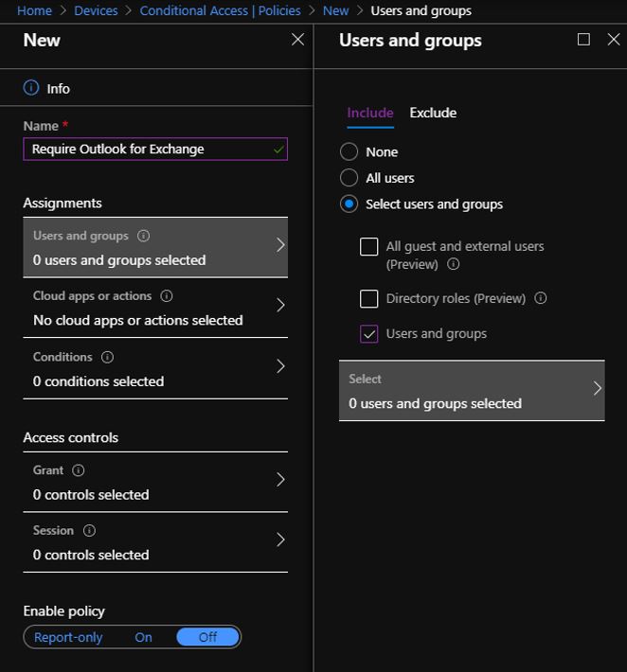Go to New breadcrumb
The height and width of the screenshot is (672, 627).
coord(335,10)
